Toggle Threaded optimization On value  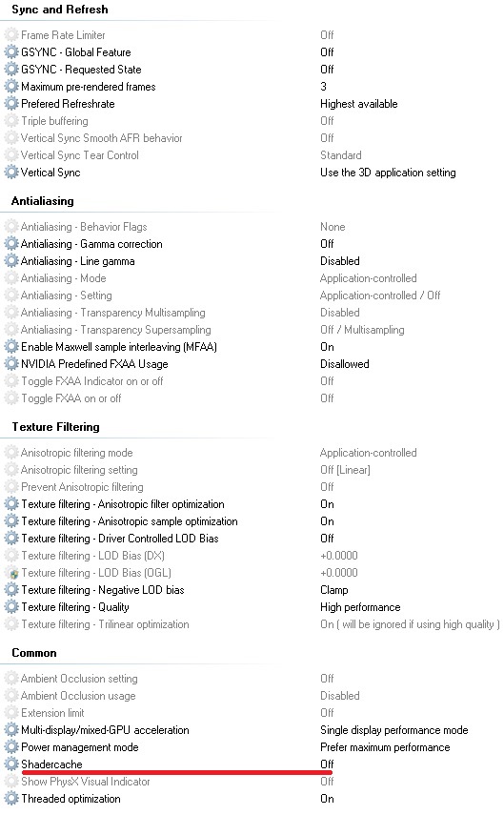coord(327,799)
